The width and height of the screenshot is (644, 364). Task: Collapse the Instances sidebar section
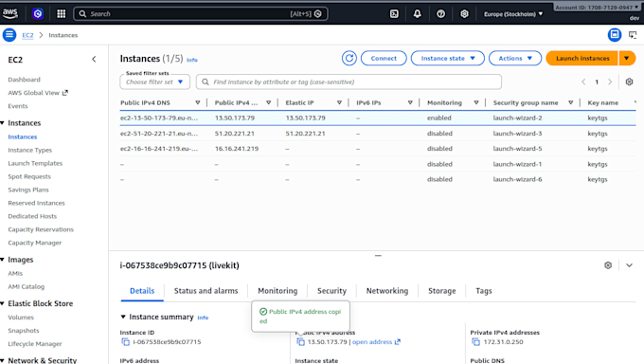(x=3, y=123)
